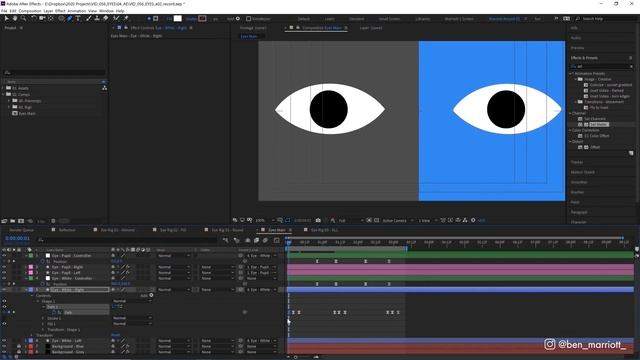Open the File menu
This screenshot has width=640, height=360.
tap(4, 11)
